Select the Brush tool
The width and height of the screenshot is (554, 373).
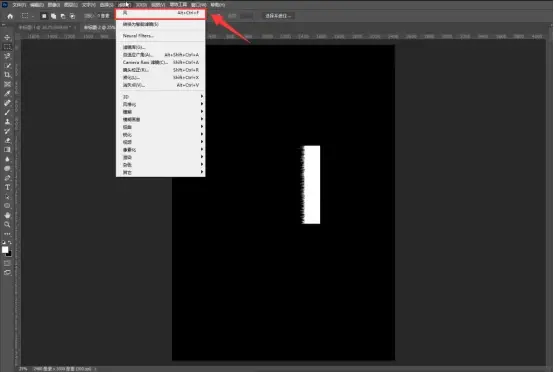pyautogui.click(x=7, y=112)
